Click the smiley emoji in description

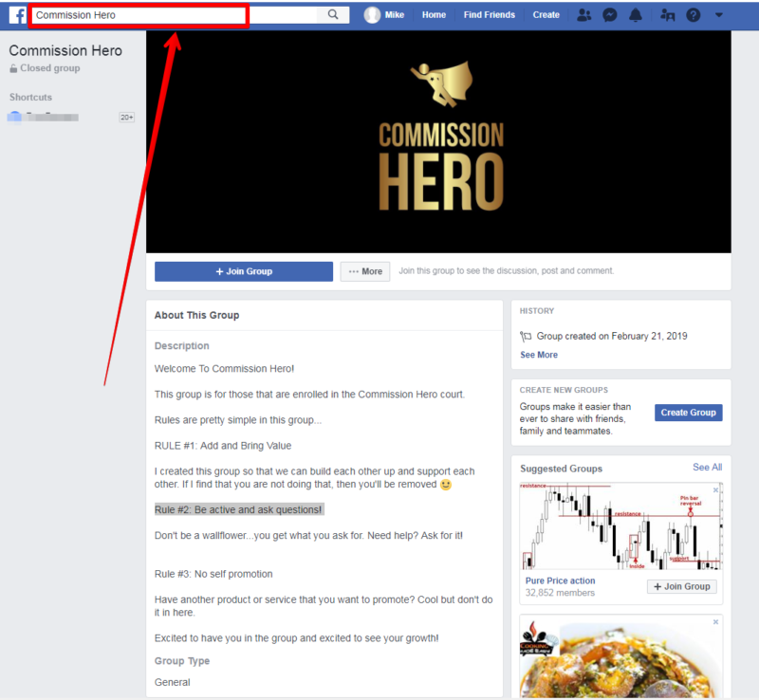446,485
